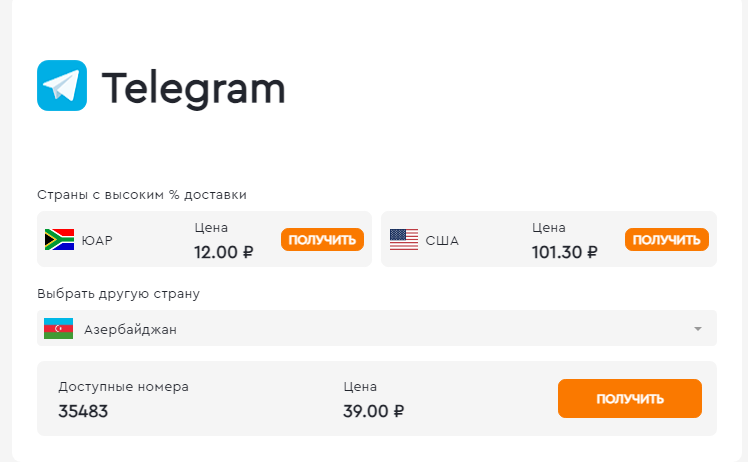Click the Telegram service title text

tap(193, 88)
